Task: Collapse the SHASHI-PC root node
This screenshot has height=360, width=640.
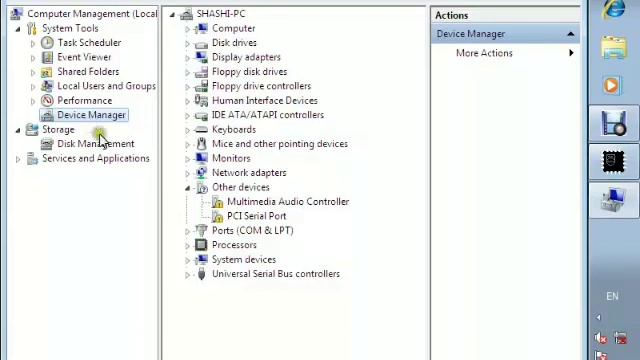Action: pos(172,15)
